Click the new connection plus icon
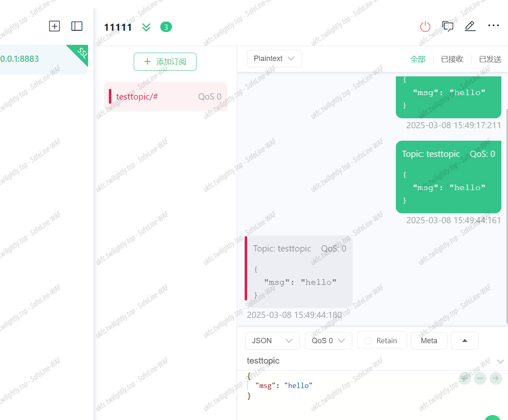This screenshot has width=508, height=420. [x=54, y=26]
